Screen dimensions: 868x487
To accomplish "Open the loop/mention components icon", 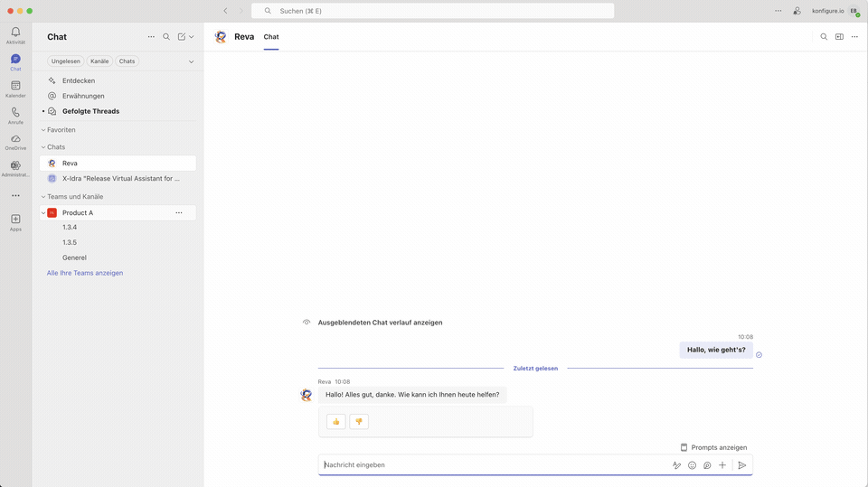I will click(707, 465).
